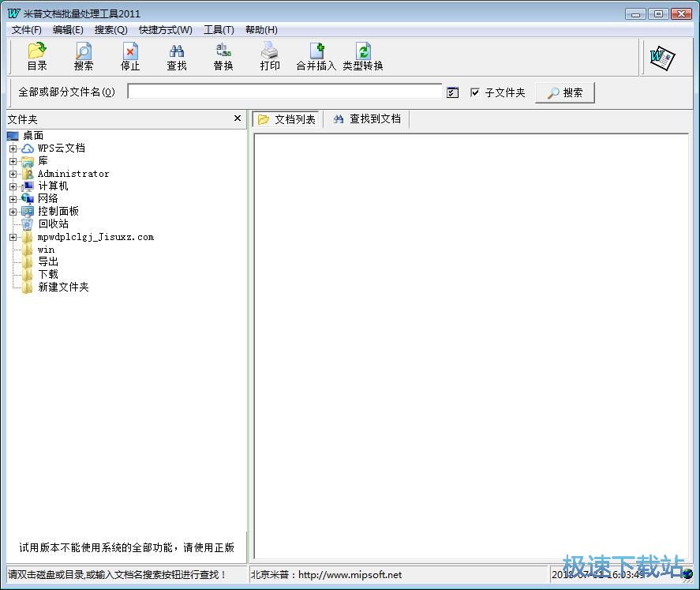Click the 停止 toolbar icon

click(129, 55)
